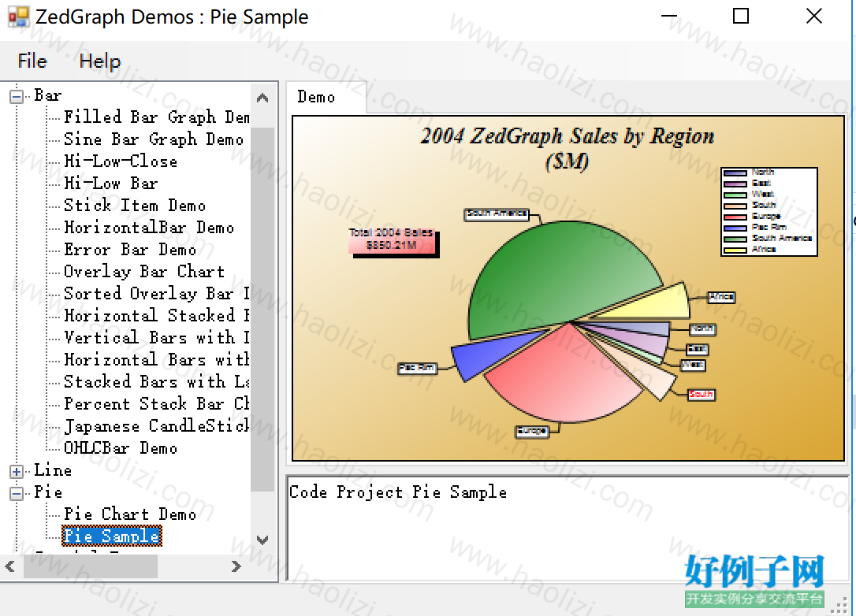
Task: Click the red South slice label
Action: [x=701, y=395]
